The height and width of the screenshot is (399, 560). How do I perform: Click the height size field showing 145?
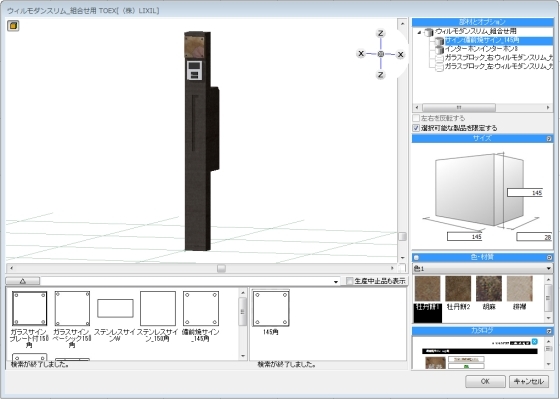point(525,193)
